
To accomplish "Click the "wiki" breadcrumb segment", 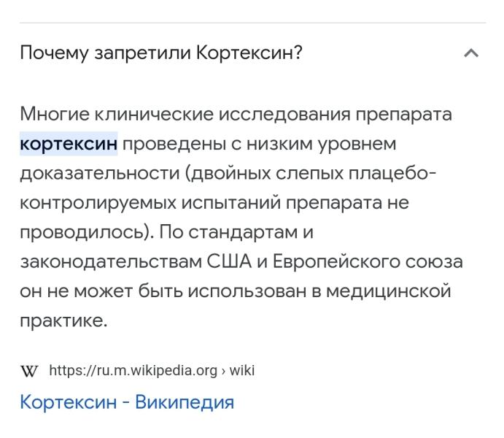I will pyautogui.click(x=242, y=370).
